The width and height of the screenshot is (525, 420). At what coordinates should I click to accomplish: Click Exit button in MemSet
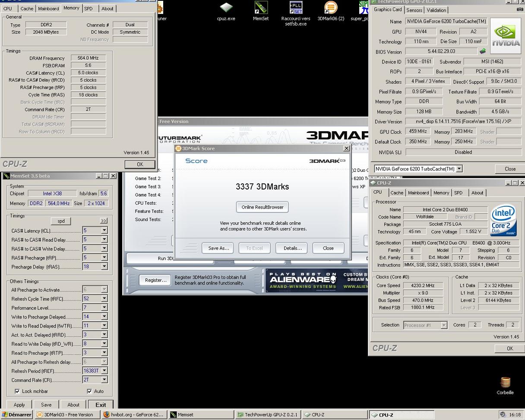coord(101,404)
